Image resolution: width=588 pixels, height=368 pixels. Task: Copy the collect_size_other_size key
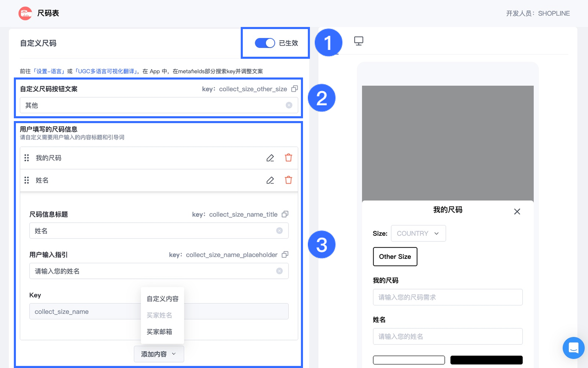coord(294,89)
